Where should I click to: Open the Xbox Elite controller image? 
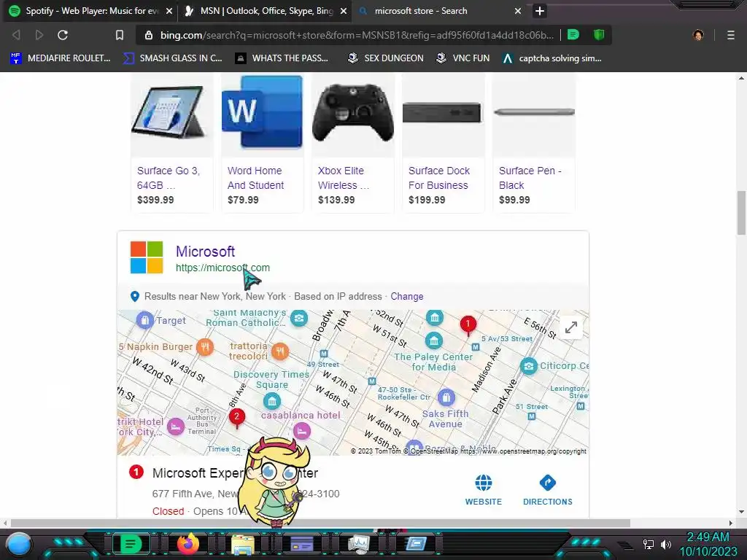352,114
